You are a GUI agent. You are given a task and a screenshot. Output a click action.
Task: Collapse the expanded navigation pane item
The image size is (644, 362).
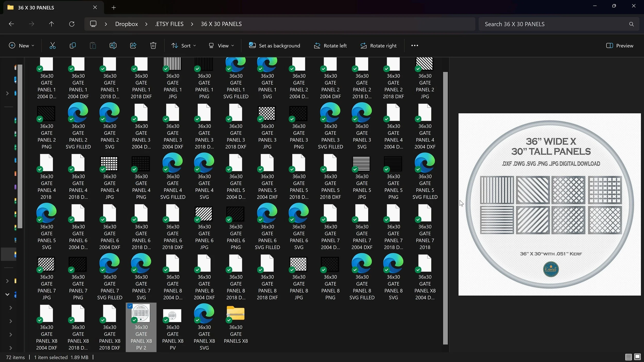click(7, 294)
